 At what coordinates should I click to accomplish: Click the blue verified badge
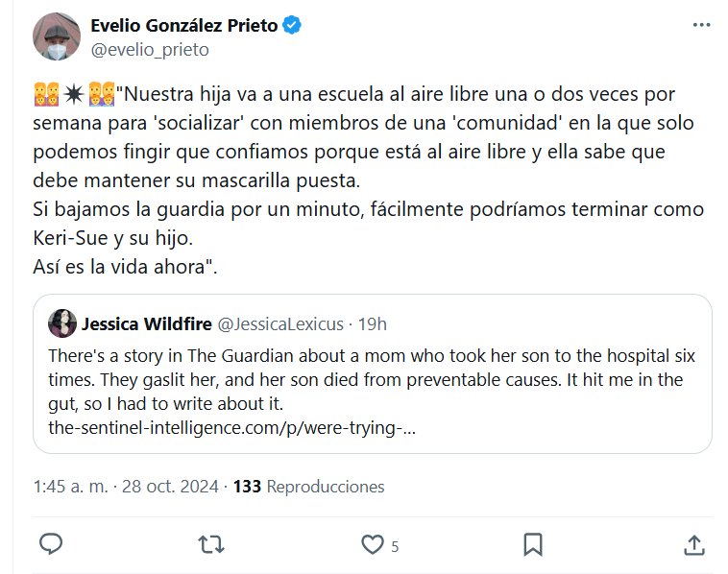click(291, 27)
